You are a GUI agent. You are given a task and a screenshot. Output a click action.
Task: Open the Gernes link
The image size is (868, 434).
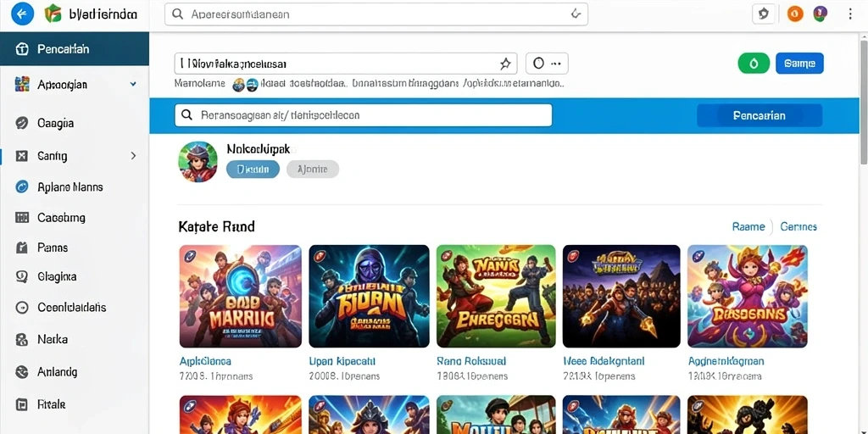click(x=798, y=226)
